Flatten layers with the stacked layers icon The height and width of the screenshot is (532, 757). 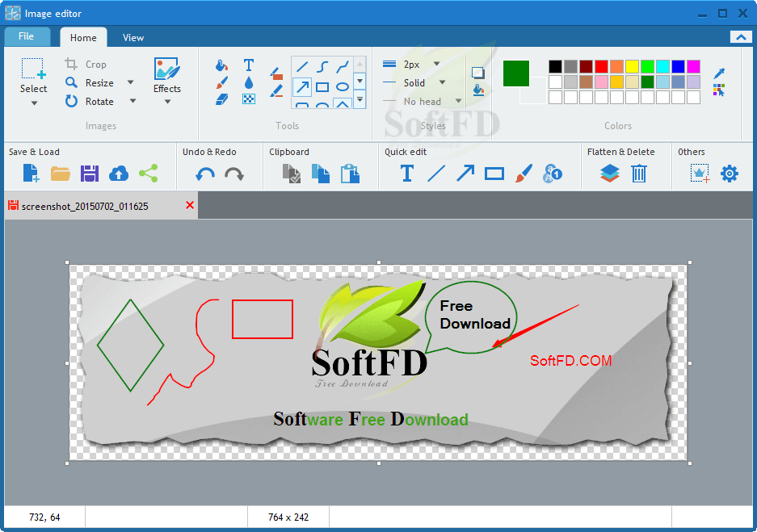(x=610, y=174)
